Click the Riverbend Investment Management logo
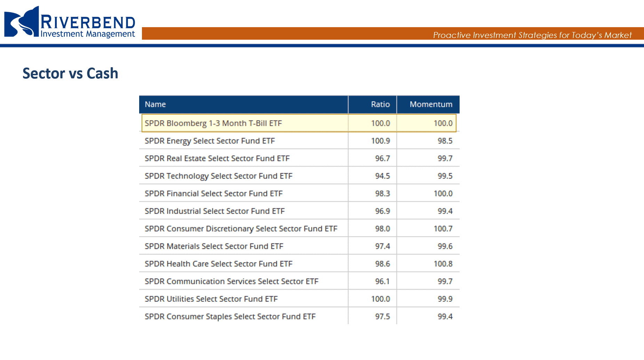 click(70, 22)
